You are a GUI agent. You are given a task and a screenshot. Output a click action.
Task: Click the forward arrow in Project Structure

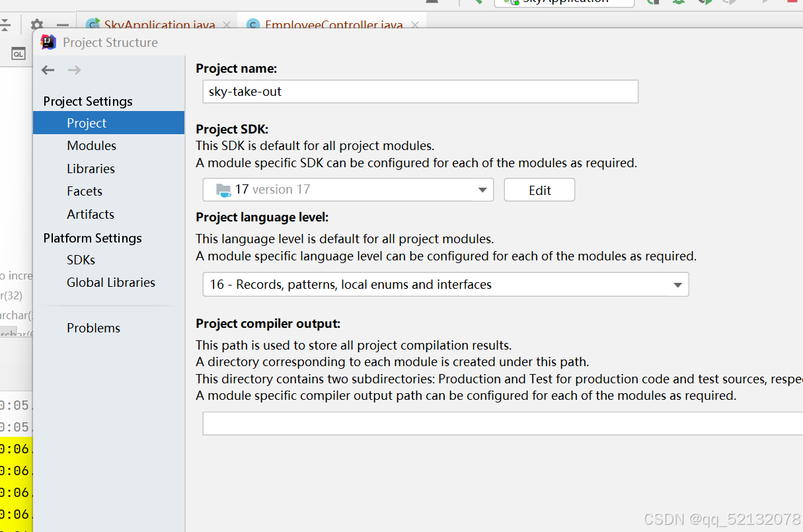(74, 70)
